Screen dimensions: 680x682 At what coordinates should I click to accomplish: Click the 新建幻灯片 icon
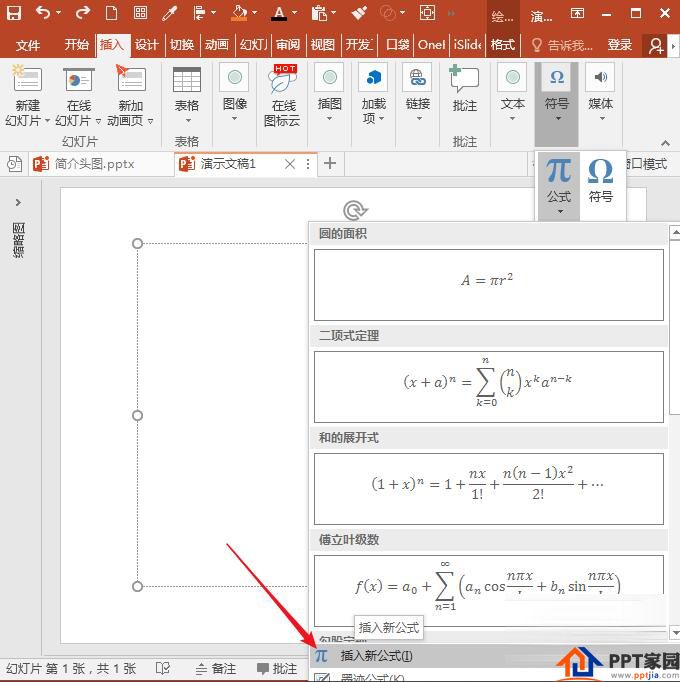click(x=27, y=79)
